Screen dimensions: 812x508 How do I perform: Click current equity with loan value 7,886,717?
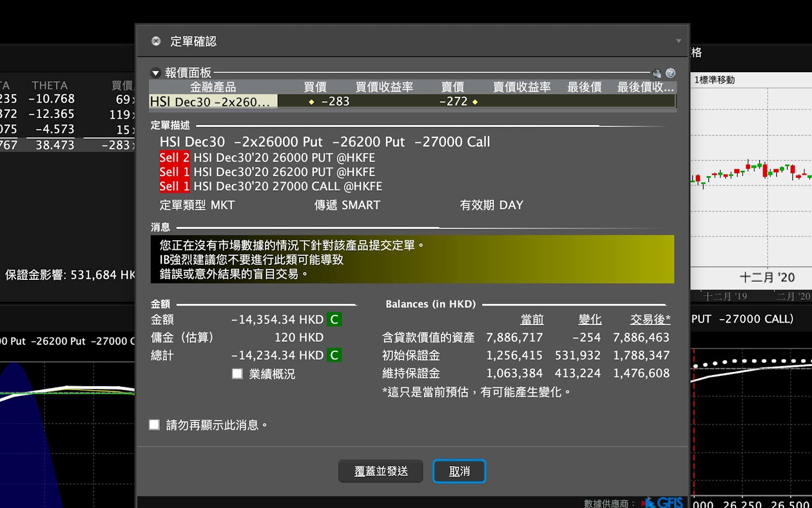pos(515,337)
